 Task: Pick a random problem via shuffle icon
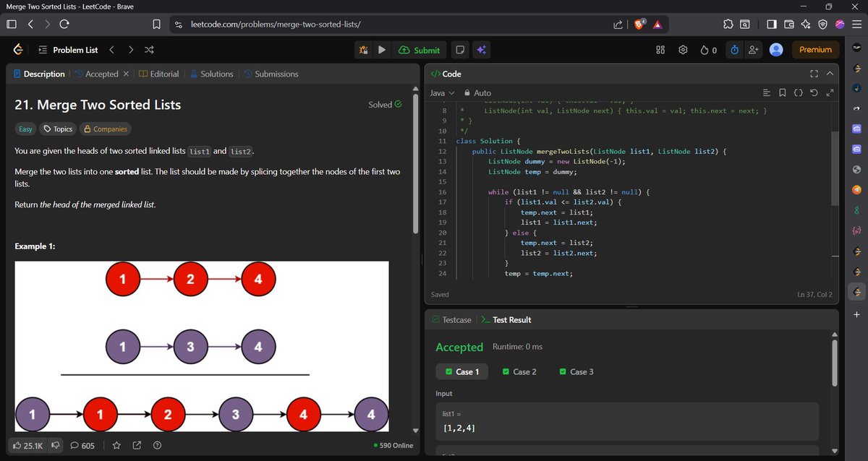[149, 50]
